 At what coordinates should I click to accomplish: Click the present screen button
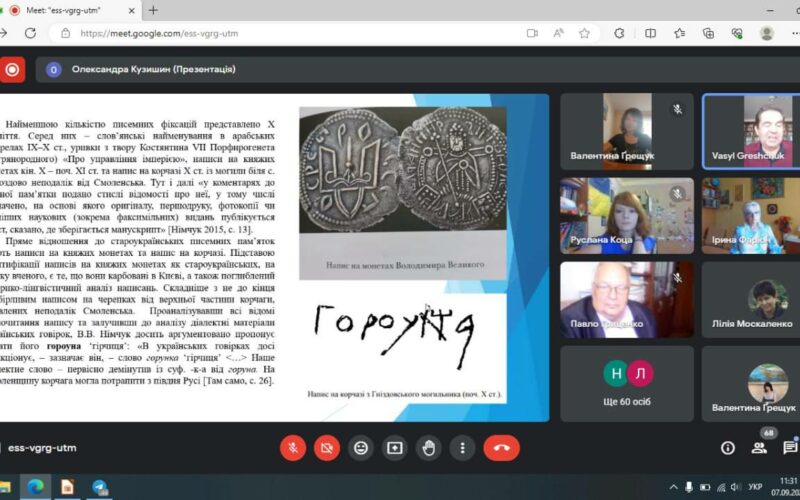[x=395, y=447]
